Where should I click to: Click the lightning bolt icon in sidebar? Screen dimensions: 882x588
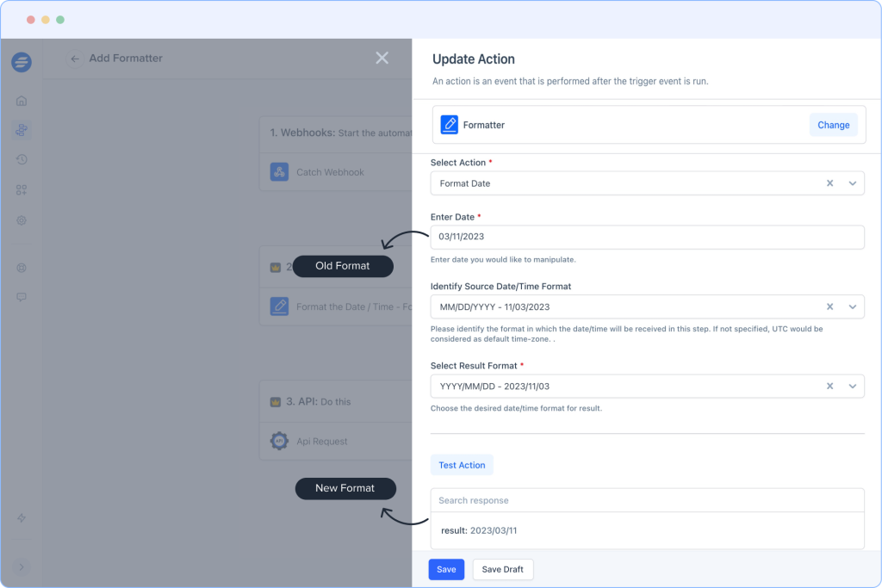[21, 517]
